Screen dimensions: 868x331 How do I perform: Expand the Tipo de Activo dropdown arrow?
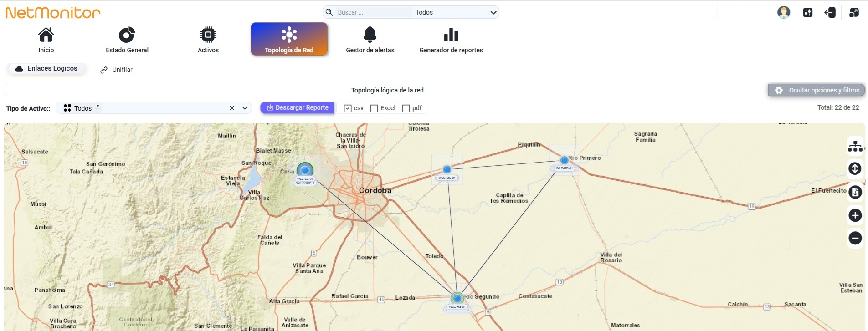(245, 108)
